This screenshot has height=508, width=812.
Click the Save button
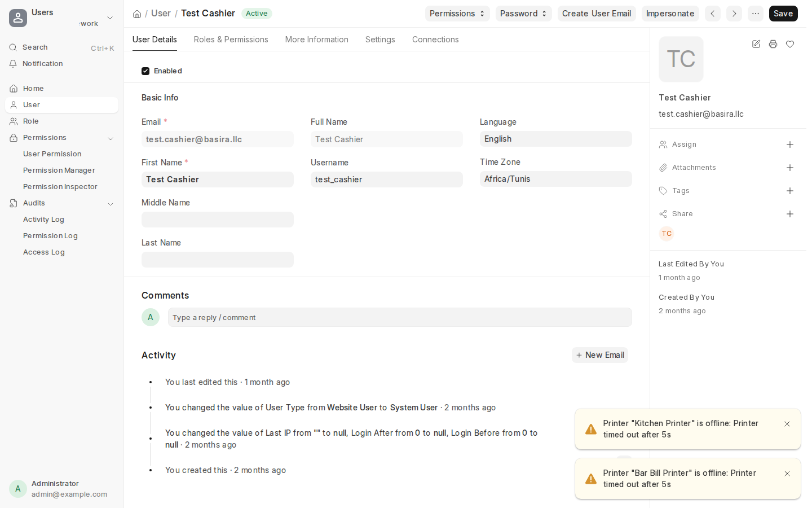pyautogui.click(x=783, y=14)
